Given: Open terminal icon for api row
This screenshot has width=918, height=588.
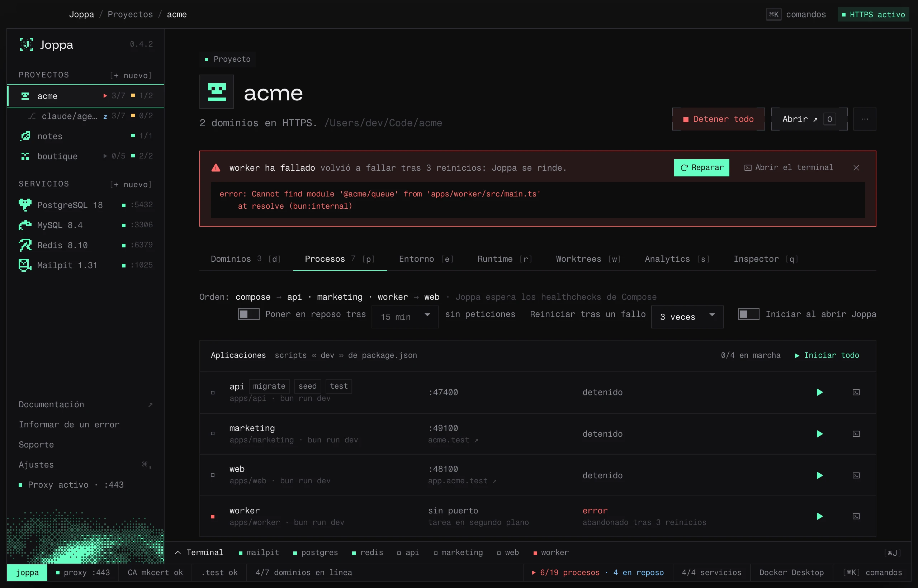Looking at the screenshot, I should point(856,393).
